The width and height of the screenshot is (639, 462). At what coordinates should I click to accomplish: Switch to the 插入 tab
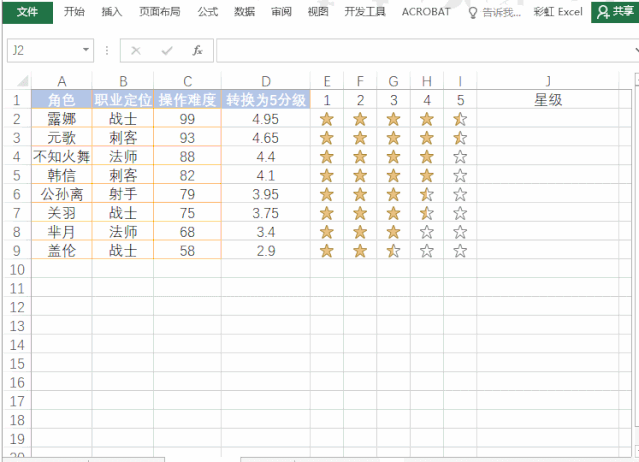click(112, 12)
